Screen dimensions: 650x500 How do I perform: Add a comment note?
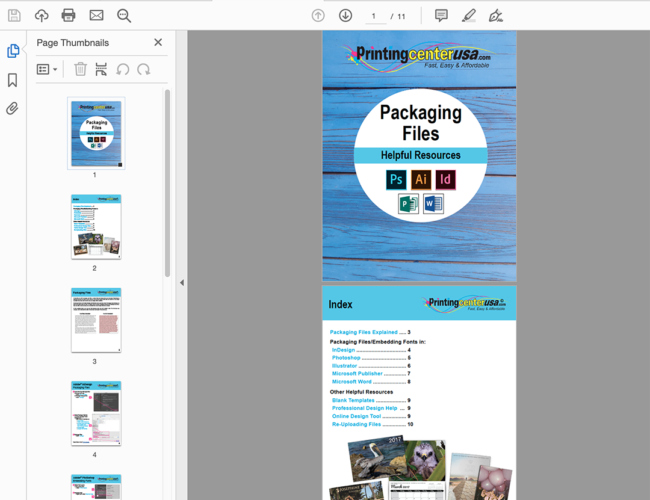(x=441, y=15)
